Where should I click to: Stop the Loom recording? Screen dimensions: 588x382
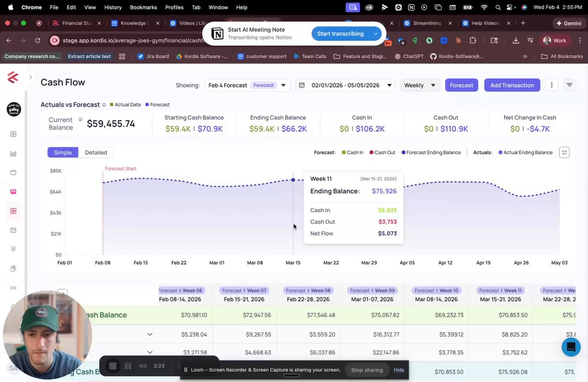[113, 366]
